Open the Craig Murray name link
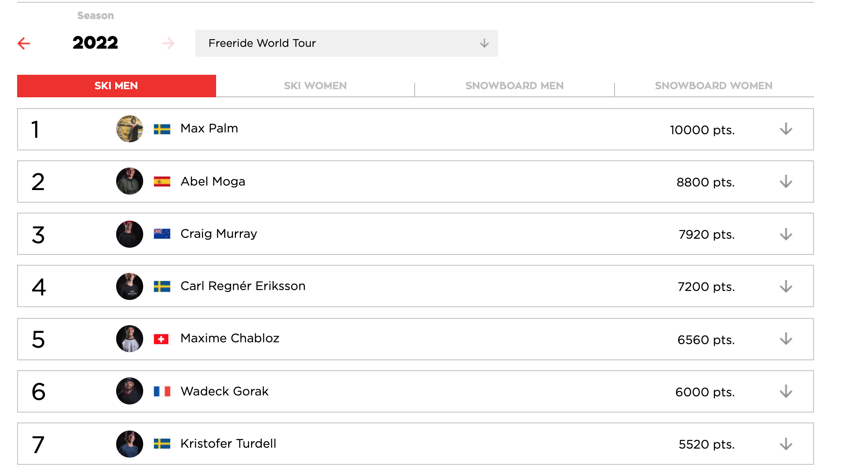 click(218, 234)
